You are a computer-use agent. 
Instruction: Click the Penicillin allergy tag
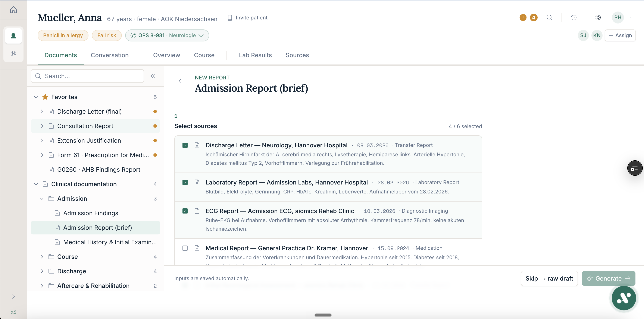click(63, 35)
